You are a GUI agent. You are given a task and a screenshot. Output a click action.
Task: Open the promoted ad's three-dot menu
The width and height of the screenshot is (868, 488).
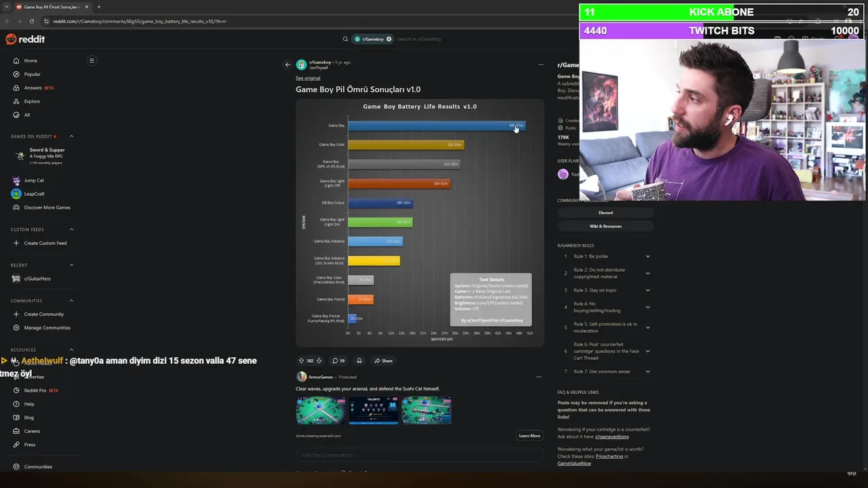tap(538, 377)
